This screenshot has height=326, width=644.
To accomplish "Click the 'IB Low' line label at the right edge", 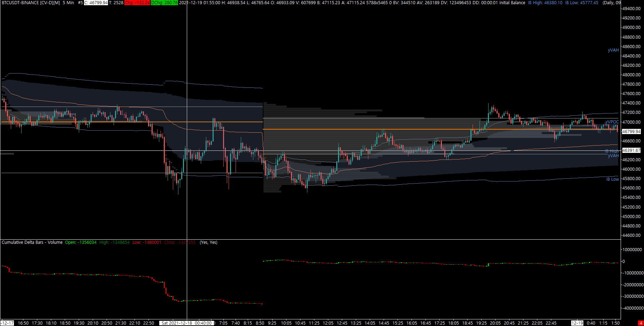I will [613, 179].
